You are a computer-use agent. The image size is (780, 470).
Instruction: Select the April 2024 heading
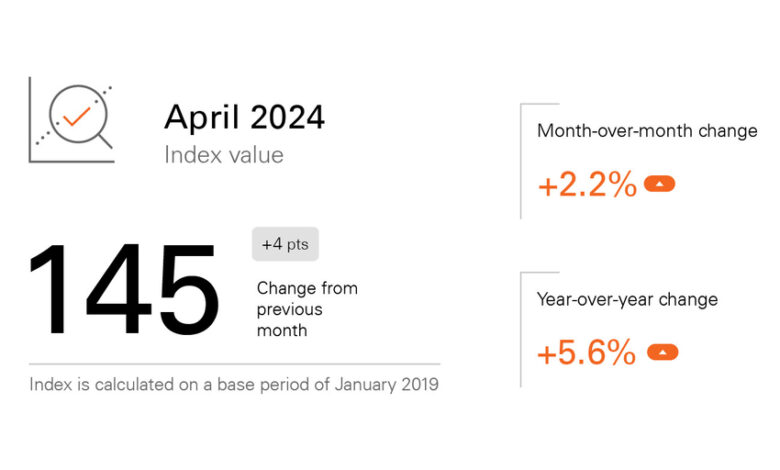point(244,117)
